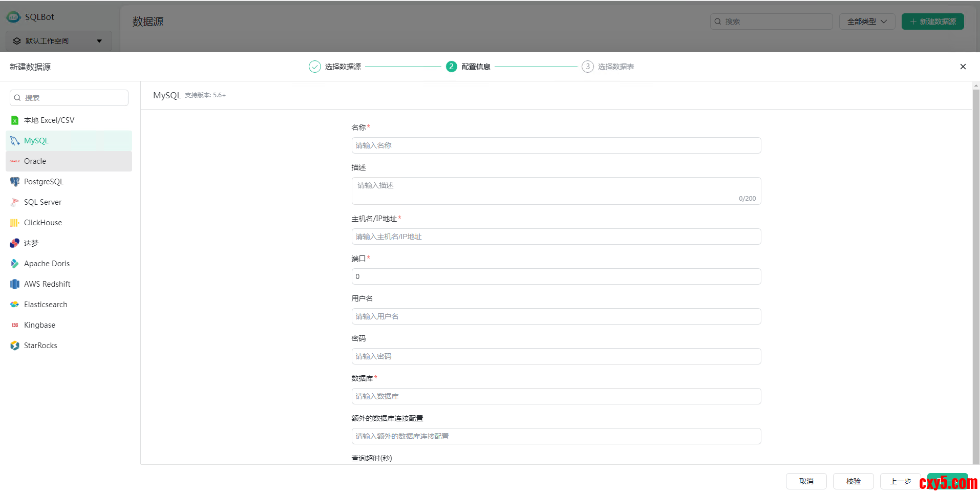Click the 上一步 button
Screen dimensions: 980x493
tap(900, 481)
